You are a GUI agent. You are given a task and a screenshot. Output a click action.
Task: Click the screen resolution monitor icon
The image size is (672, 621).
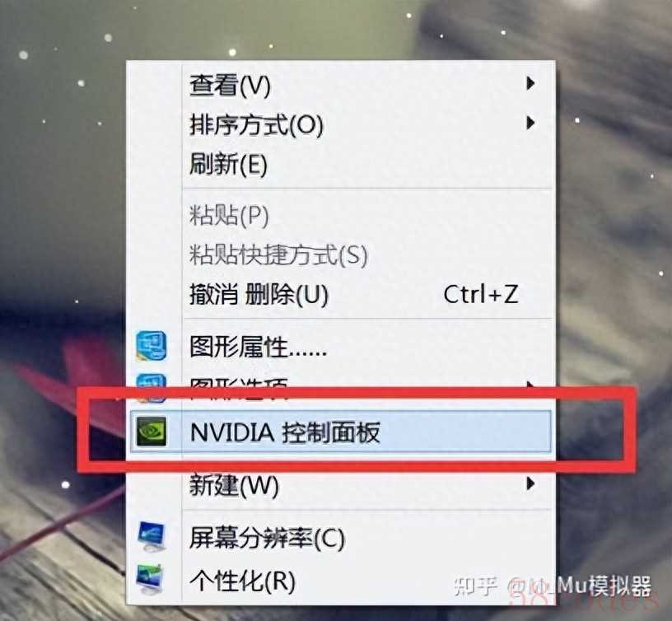[152, 536]
